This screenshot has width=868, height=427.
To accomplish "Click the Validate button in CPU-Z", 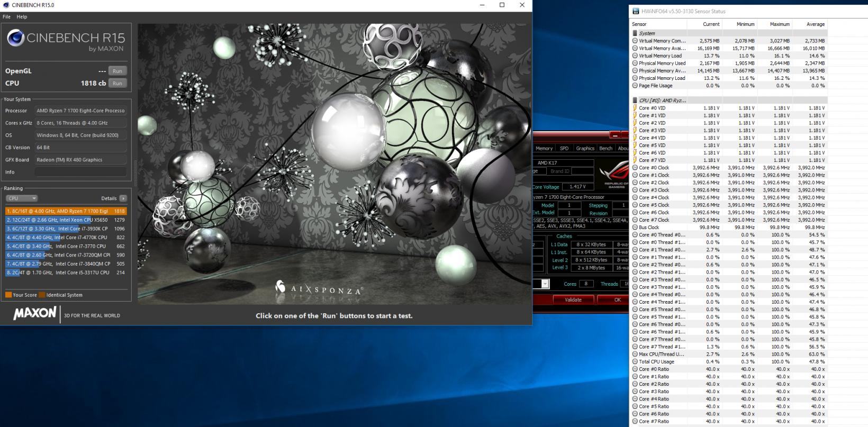I will coord(573,299).
